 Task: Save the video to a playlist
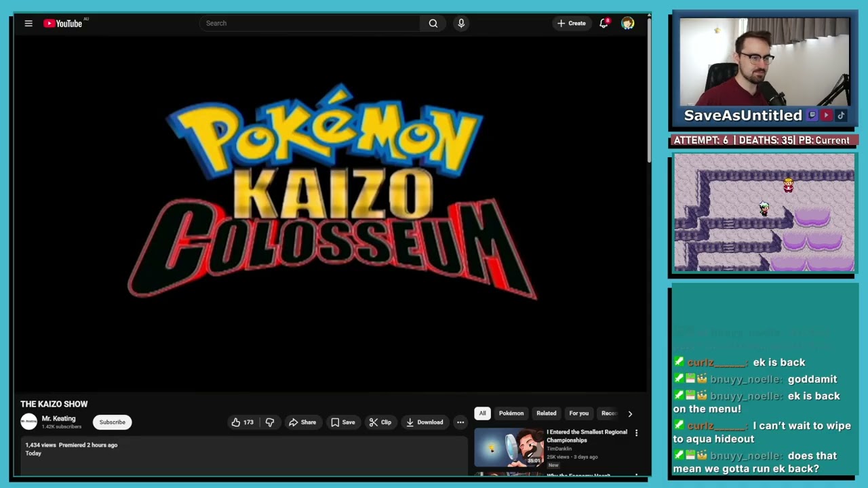tap(342, 422)
